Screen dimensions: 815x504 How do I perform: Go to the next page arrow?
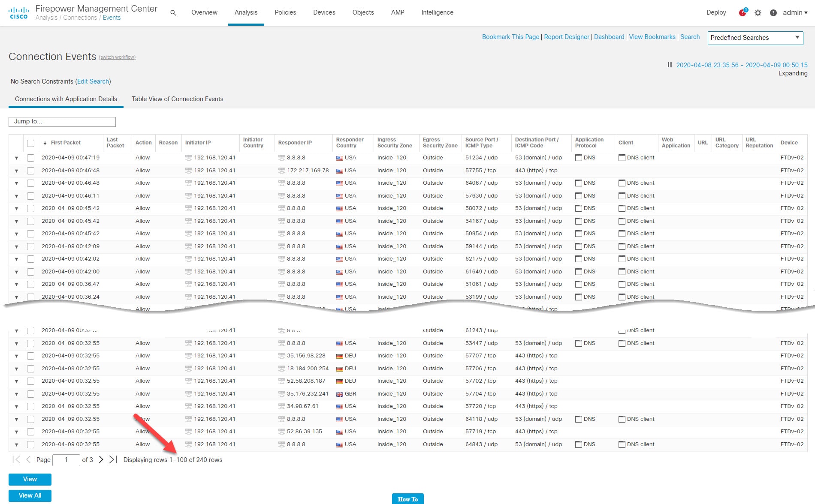(x=101, y=459)
